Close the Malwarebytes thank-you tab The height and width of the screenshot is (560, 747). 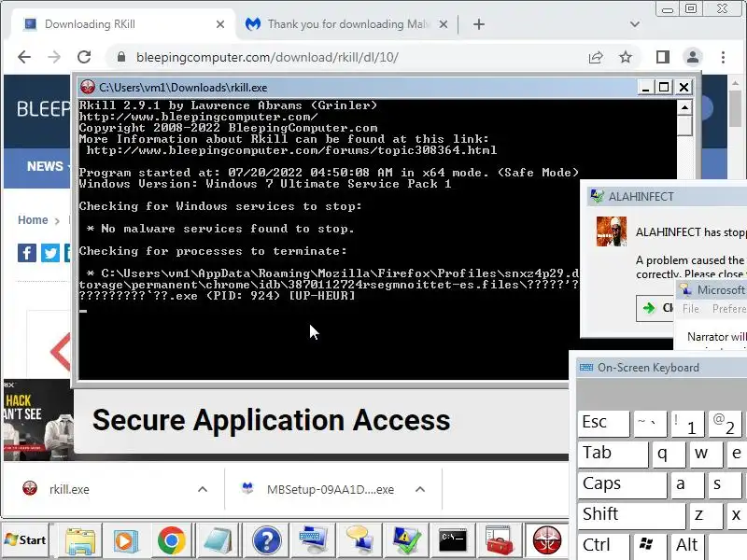[x=443, y=24]
